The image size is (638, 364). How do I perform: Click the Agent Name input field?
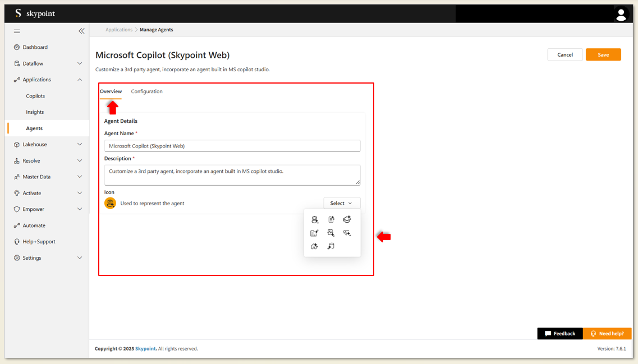click(x=232, y=146)
